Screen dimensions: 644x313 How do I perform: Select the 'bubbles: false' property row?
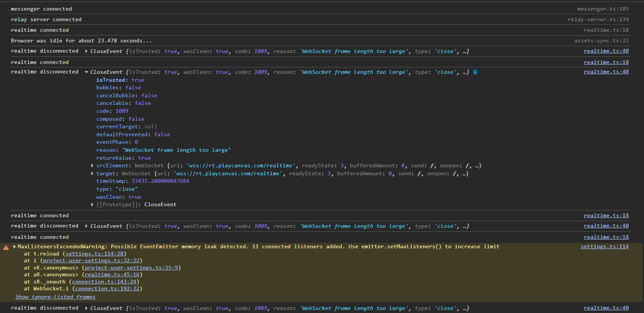tap(118, 87)
